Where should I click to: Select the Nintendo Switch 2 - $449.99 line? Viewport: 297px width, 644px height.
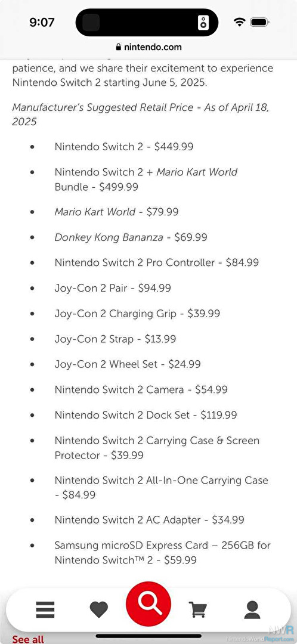123,147
